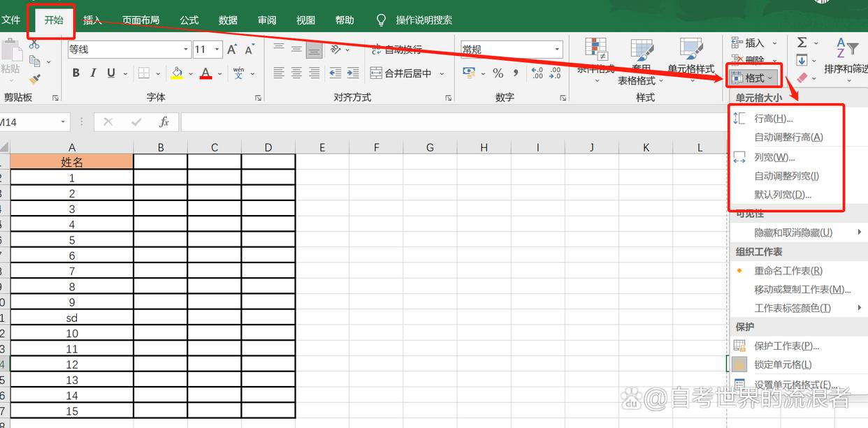The image size is (868, 428).
Task: Switch to 公式 Formulas tab
Action: 189,20
